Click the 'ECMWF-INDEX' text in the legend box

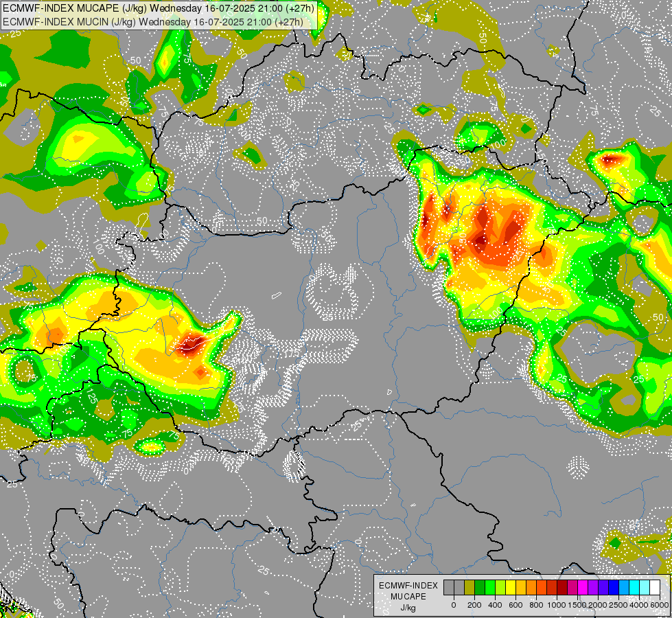pyautogui.click(x=408, y=586)
